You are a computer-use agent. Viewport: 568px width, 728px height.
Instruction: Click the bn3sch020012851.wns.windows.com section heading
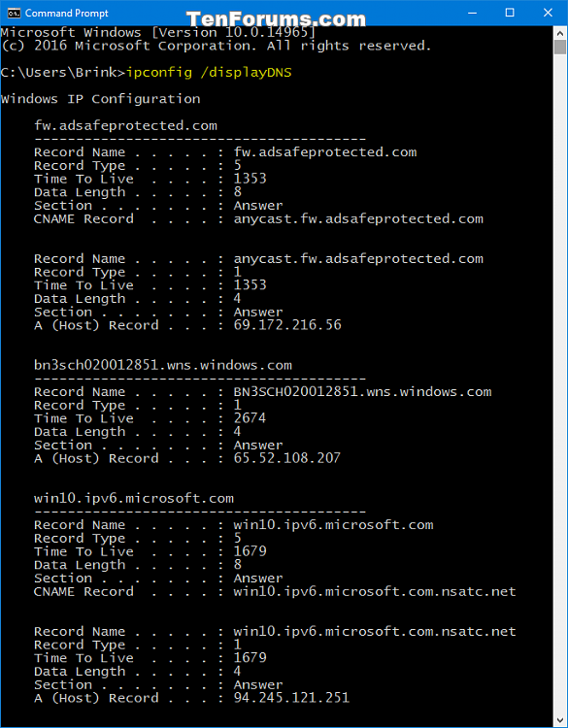pyautogui.click(x=163, y=365)
